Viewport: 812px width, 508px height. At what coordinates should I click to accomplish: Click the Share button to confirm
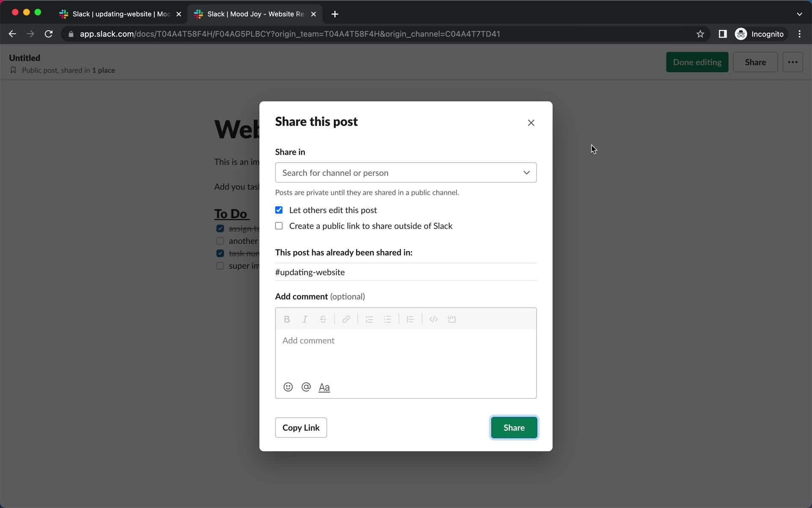pyautogui.click(x=514, y=427)
